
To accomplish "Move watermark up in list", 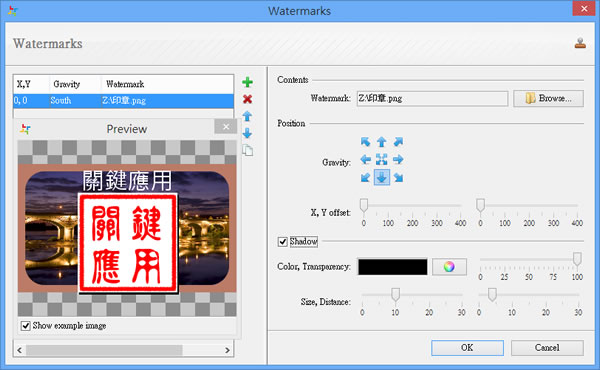I will pyautogui.click(x=248, y=116).
